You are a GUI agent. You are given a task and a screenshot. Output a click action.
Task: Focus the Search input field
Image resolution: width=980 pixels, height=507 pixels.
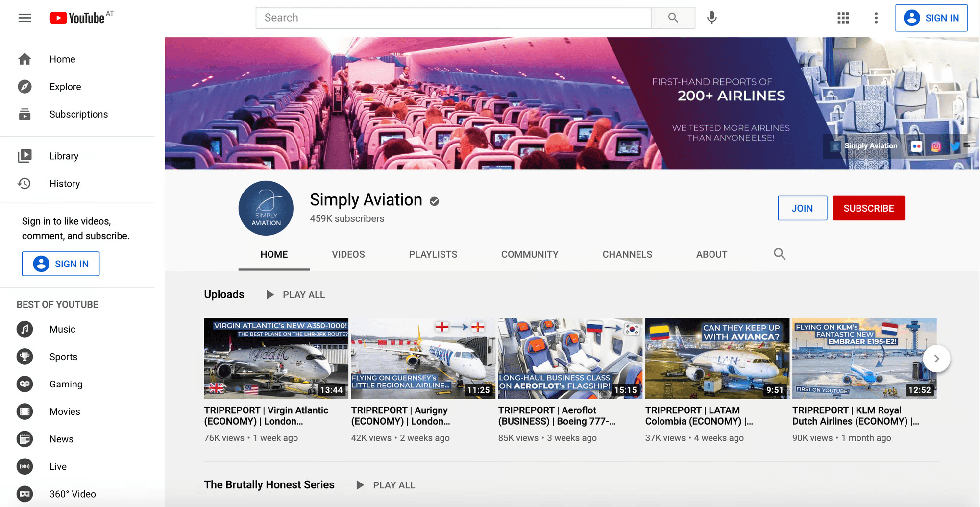click(x=454, y=18)
